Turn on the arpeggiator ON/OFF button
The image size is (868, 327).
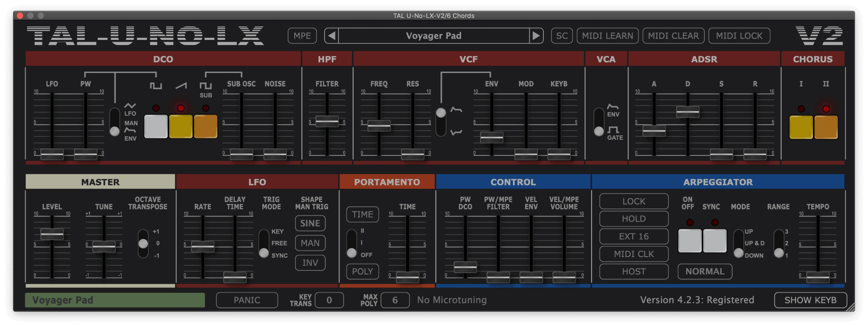690,241
